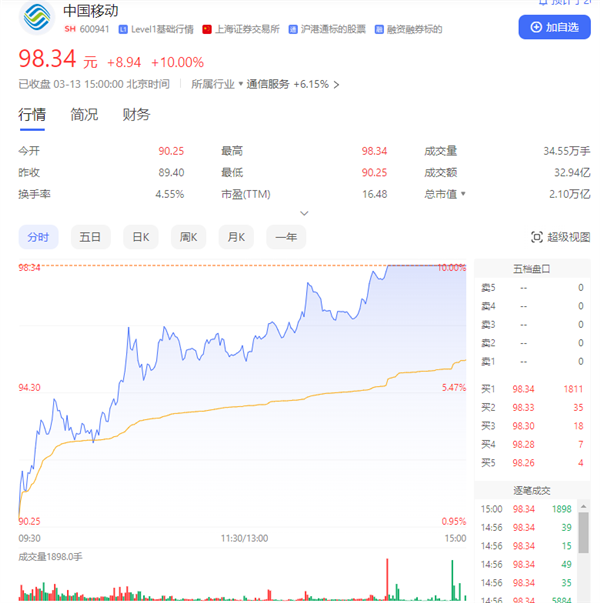Open the 所属行业 dropdown arrow
This screenshot has width=600, height=603.
[x=241, y=83]
